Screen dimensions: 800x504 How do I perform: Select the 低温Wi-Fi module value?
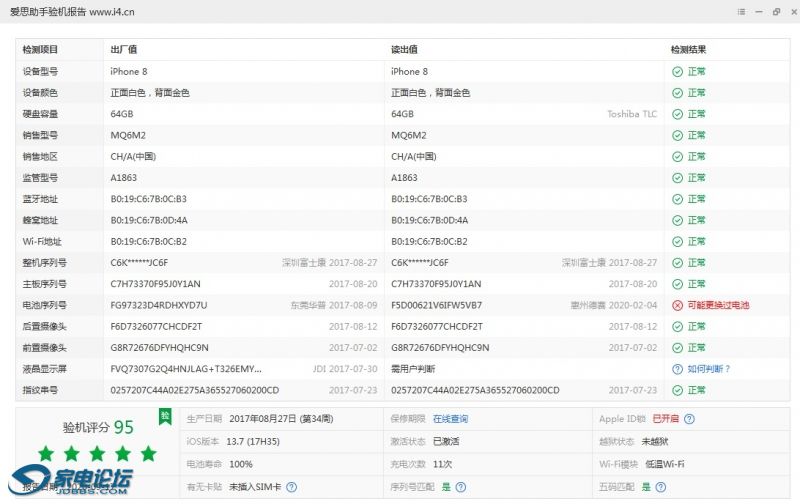click(x=665, y=464)
